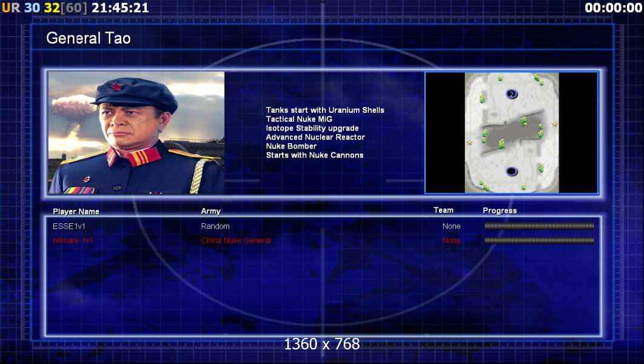Click the 'Team' column header
The width and height of the screenshot is (644, 364).
[443, 211]
